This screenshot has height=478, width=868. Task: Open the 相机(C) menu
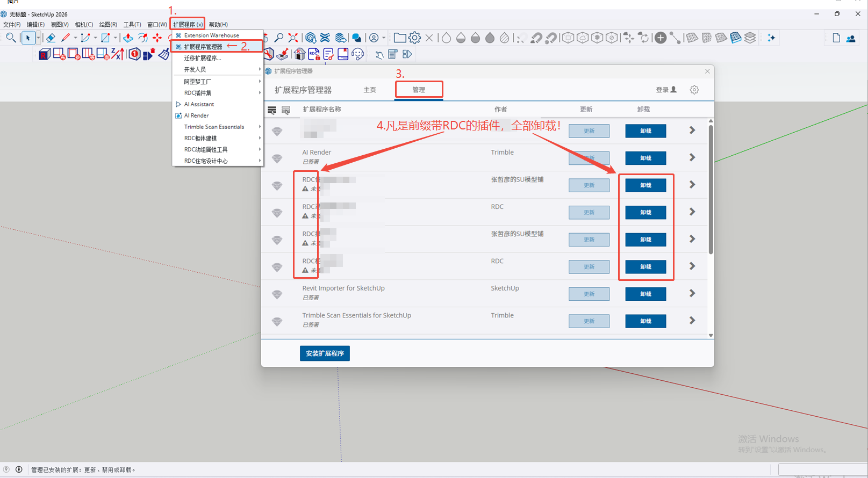[x=84, y=25]
